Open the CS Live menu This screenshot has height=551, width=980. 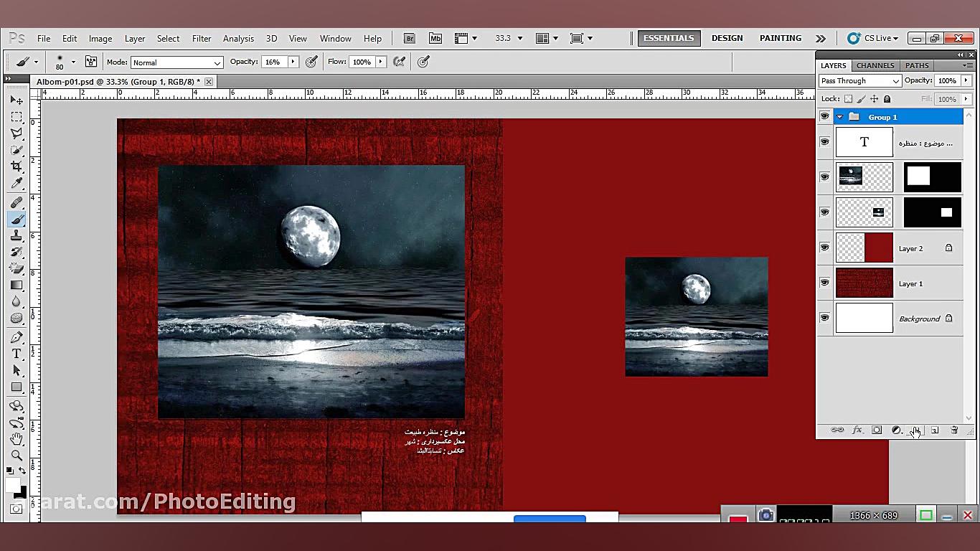click(872, 38)
